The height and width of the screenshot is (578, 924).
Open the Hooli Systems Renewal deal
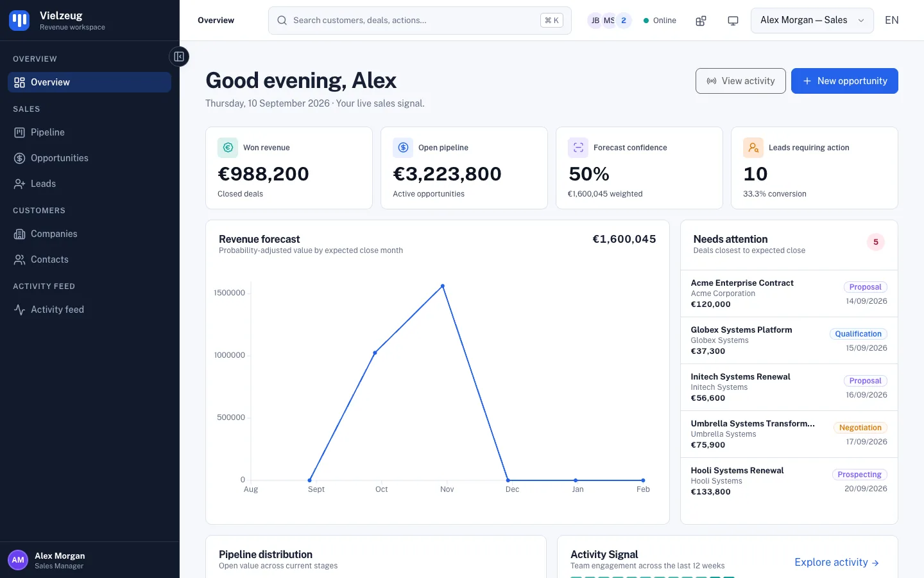(x=789, y=481)
